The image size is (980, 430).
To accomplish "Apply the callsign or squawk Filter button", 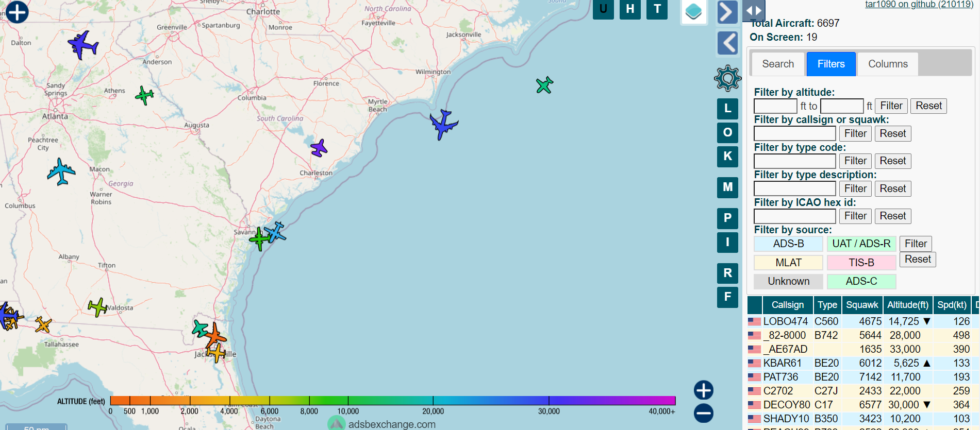I will coord(855,133).
